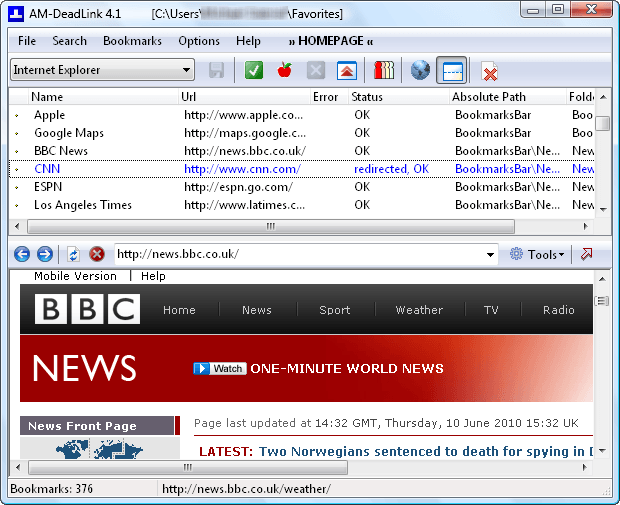Sort by the Url column header
Image resolution: width=620 pixels, height=505 pixels.
244,97
